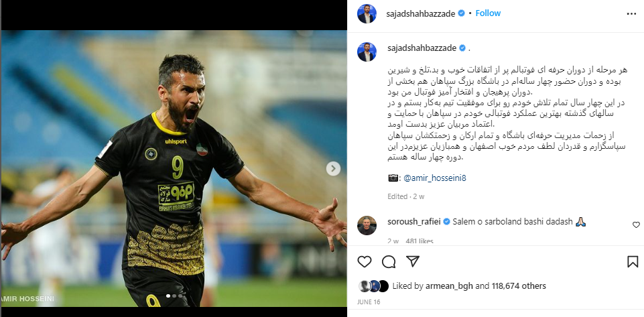
Task: Open comments via the speech bubble icon
Action: coord(389,261)
